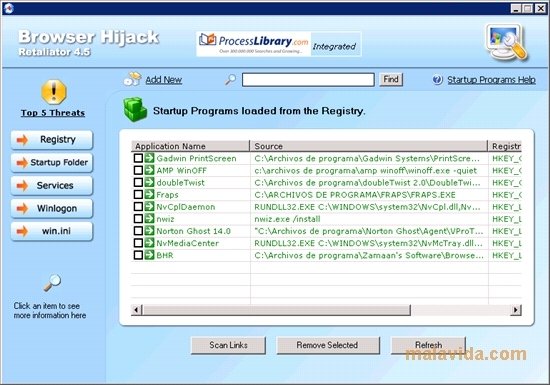Click the green arrow icon for AMP WinOFF
550x385 pixels.
pos(149,170)
